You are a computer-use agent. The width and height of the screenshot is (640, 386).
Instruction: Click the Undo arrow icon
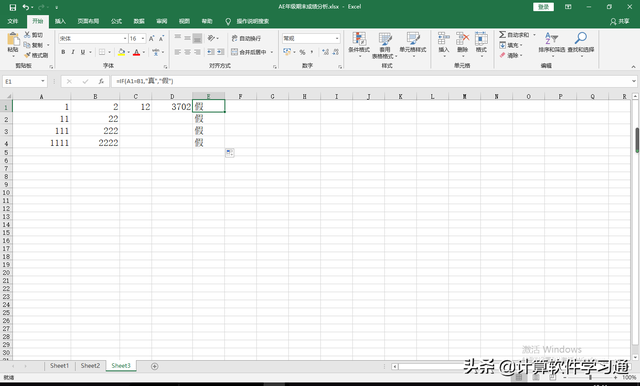pyautogui.click(x=26, y=7)
